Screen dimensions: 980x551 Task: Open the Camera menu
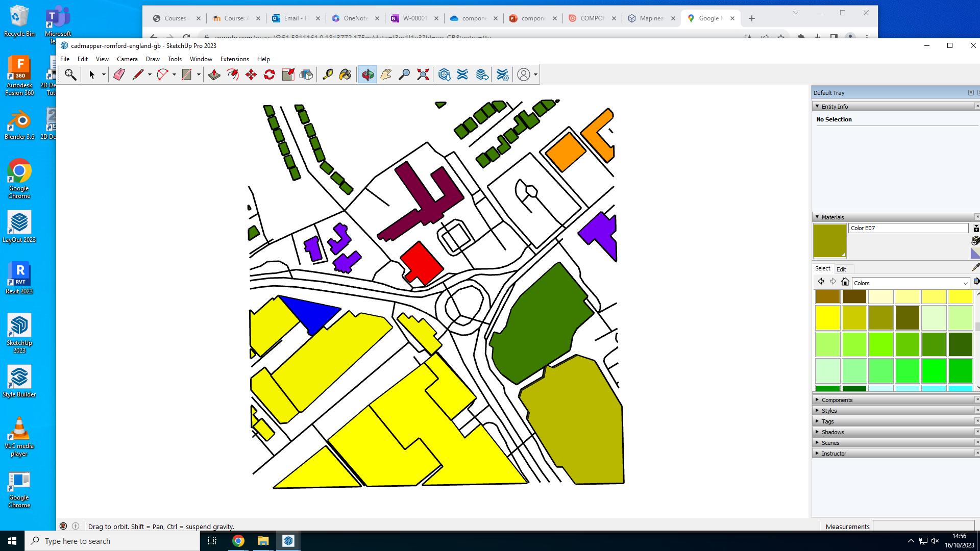point(127,59)
